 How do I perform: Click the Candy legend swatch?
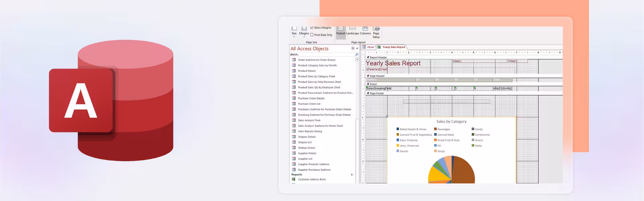tap(473, 129)
